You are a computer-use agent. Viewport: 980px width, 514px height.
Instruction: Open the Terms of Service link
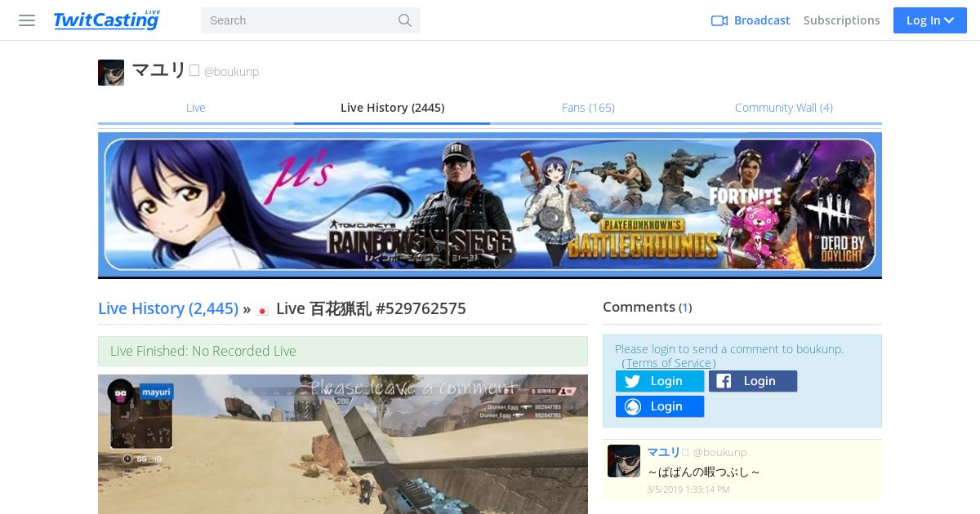pyautogui.click(x=669, y=363)
